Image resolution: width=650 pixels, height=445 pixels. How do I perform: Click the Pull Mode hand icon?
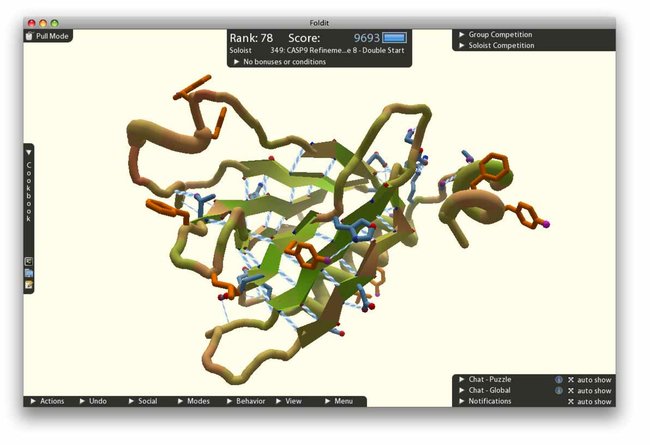pos(30,36)
